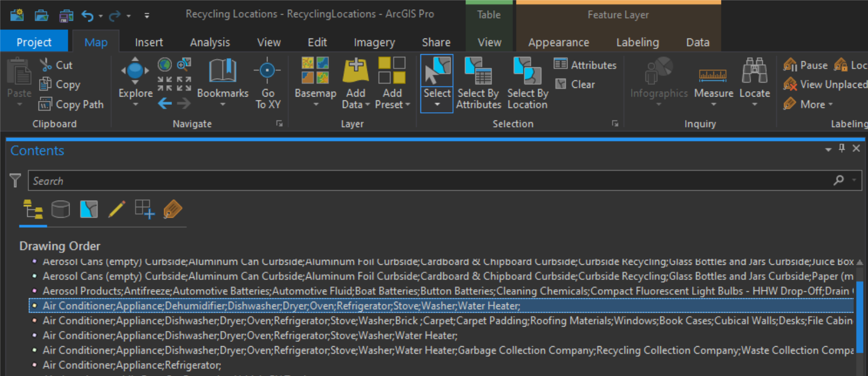
Task: Click the Undo arrow icon
Action: point(87,16)
